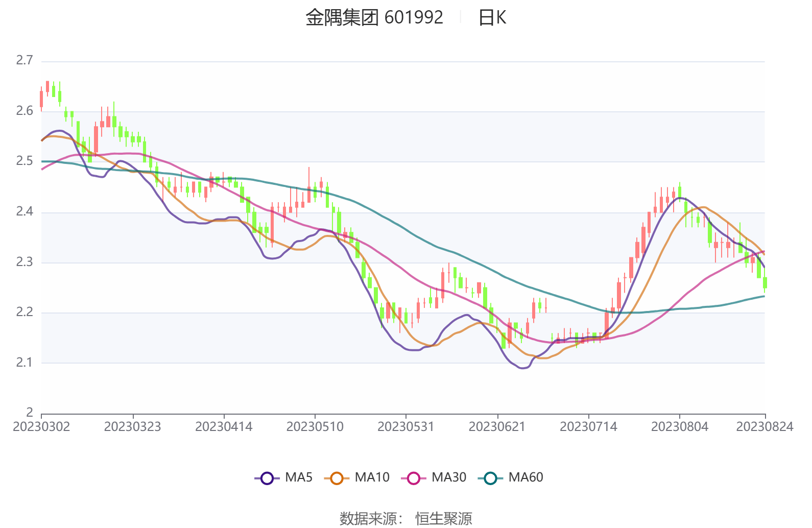The image size is (812, 528).
Task: Click the 2.5 y-axis label
Action: tap(25, 161)
